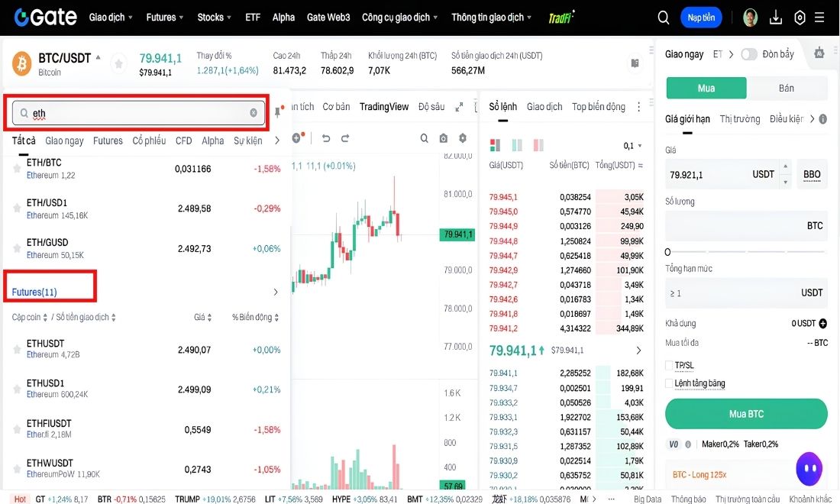Viewport: 840px width, 504px height.
Task: Enable the Lệnh tảng băng checkbox
Action: 669,383
